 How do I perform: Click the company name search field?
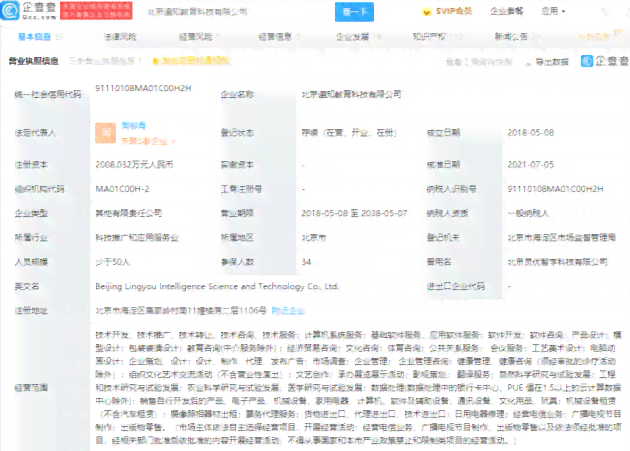237,12
